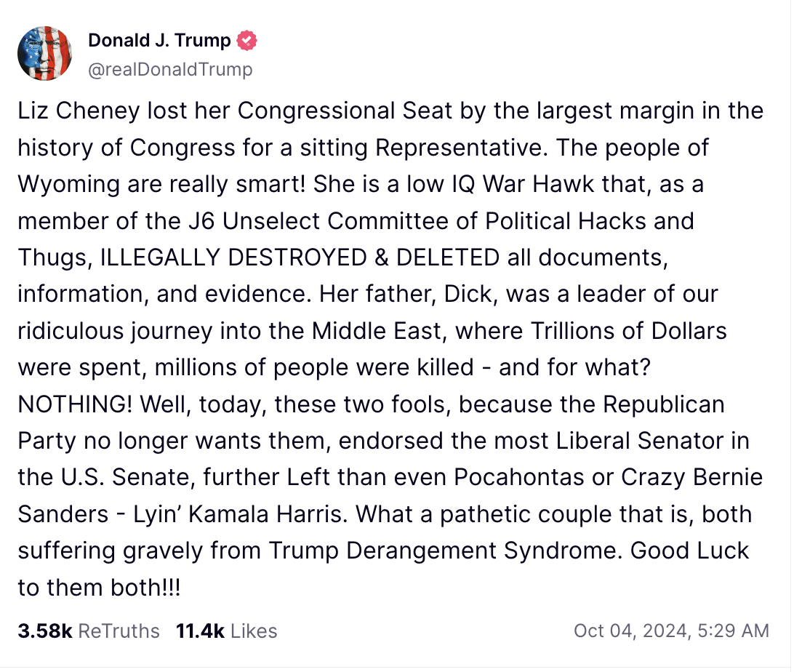Open the Oct 04, 2024 timestamp

[x=630, y=631]
